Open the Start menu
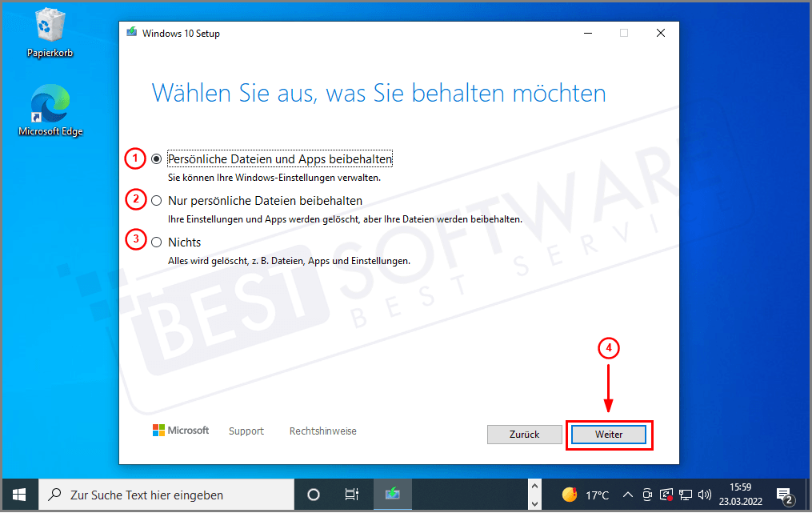Viewport: 812px width, 513px height. [x=18, y=495]
